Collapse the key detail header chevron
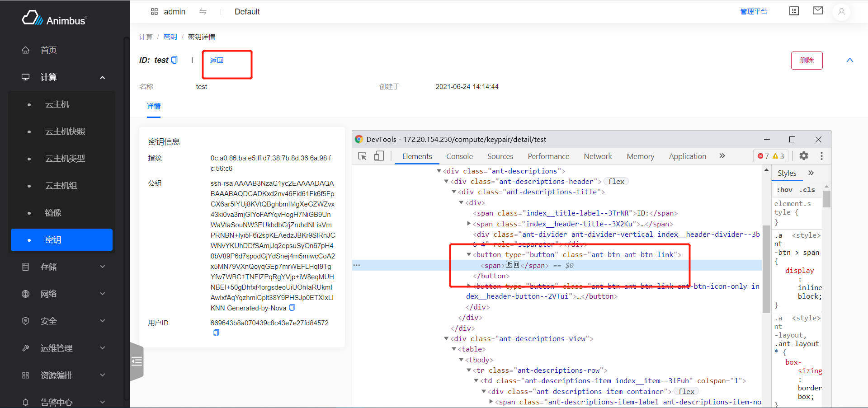The width and height of the screenshot is (868, 408). click(x=849, y=61)
